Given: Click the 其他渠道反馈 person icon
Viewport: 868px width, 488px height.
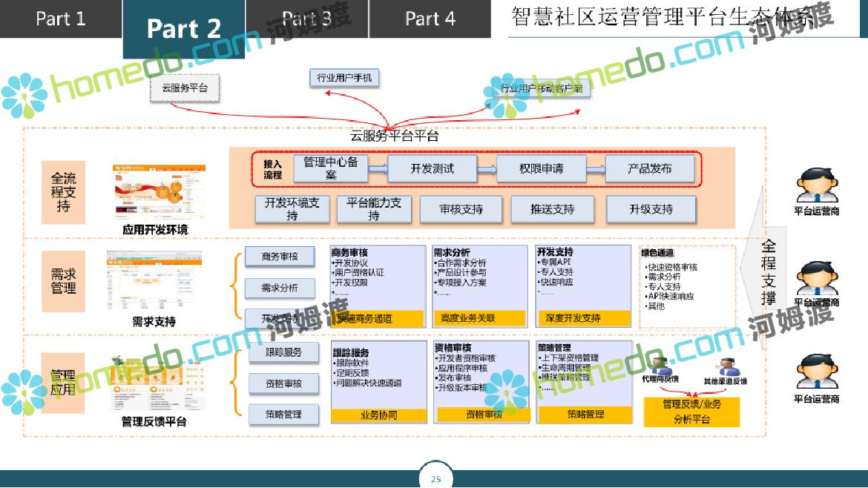Looking at the screenshot, I should [726, 366].
